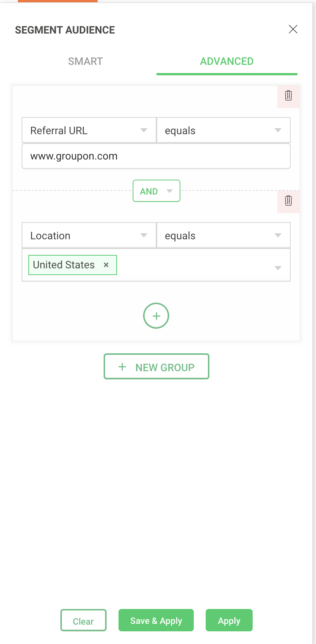This screenshot has height=644, width=316.
Task: Add a condition with the circled plus
Action: coord(156,316)
